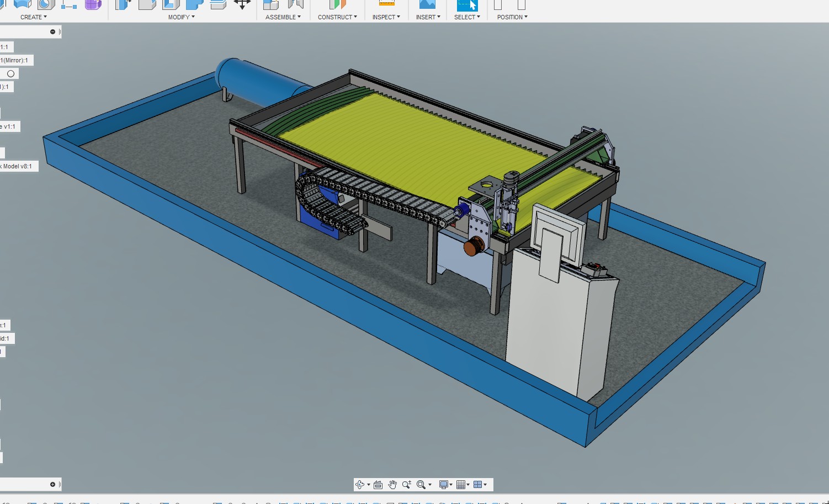The width and height of the screenshot is (829, 504).
Task: Select the Pan hand tool
Action: pos(392,485)
